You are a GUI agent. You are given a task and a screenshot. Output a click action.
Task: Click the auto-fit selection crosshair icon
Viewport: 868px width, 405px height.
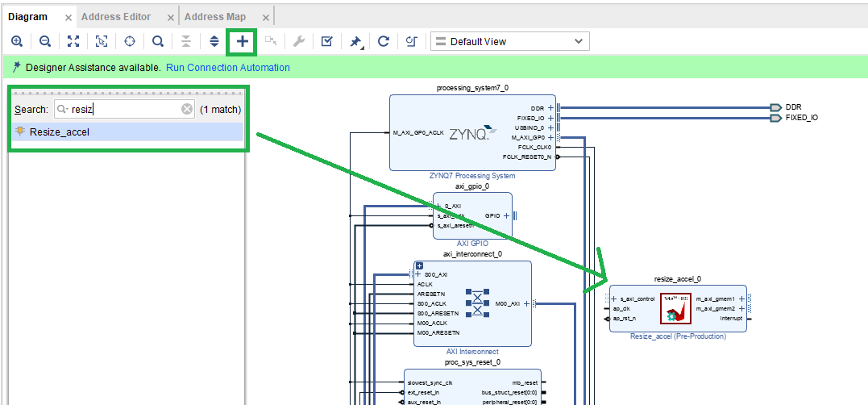pos(130,41)
